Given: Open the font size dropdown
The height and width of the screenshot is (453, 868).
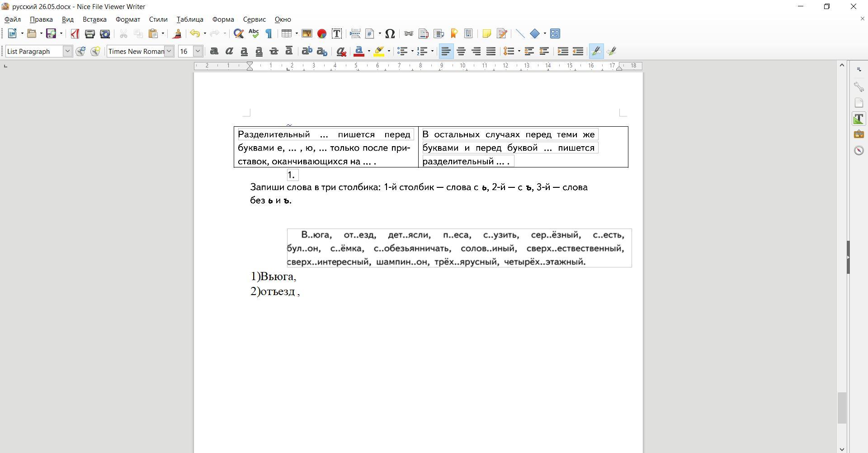Looking at the screenshot, I should pos(198,51).
